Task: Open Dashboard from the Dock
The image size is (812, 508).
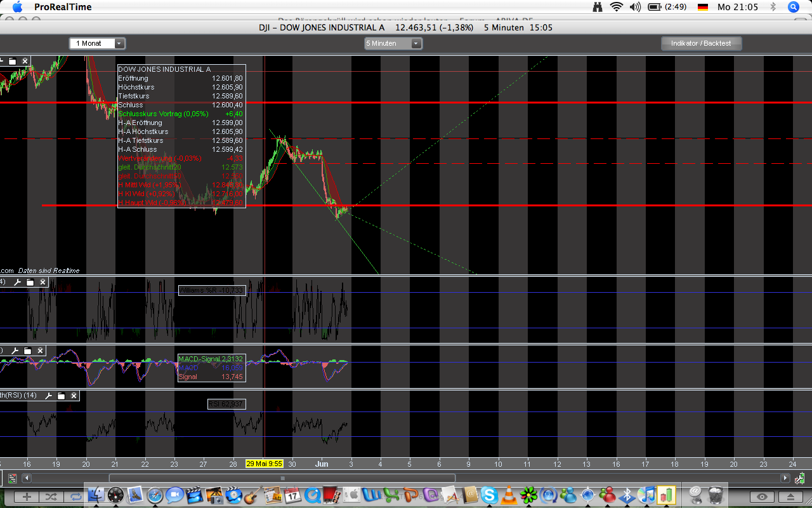Action: [115, 495]
